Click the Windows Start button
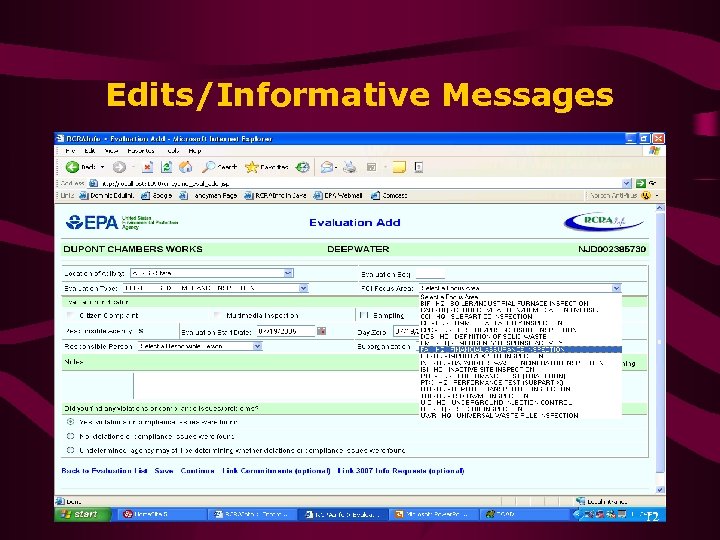Screen dimensions: 720x540 (83, 514)
